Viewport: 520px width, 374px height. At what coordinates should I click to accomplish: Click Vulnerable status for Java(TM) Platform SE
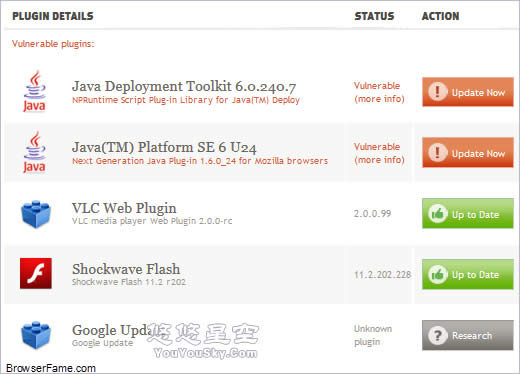[377, 147]
